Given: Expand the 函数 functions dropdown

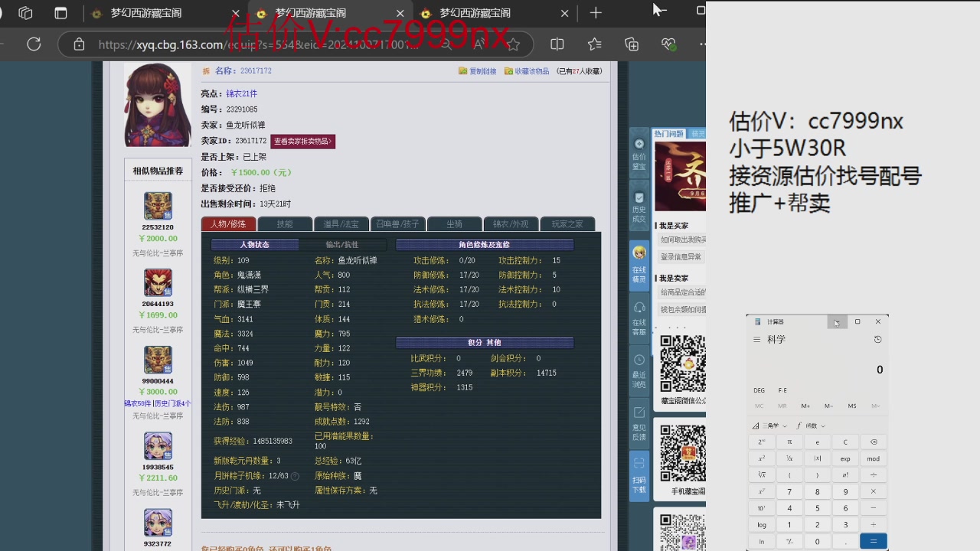Looking at the screenshot, I should [x=812, y=425].
